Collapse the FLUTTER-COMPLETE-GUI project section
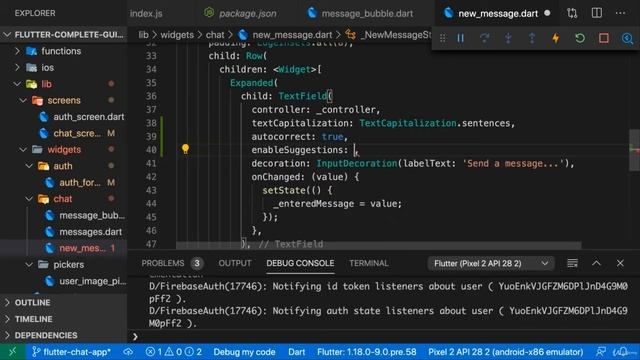The width and height of the screenshot is (640, 360). 64,35
